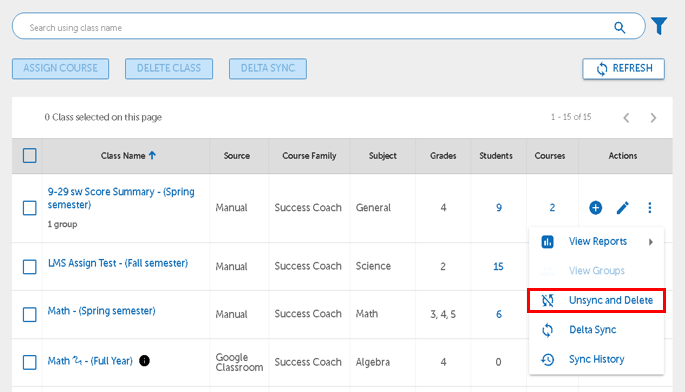Open the 2 courses link for Score Summary
The width and height of the screenshot is (685, 392).
[552, 208]
